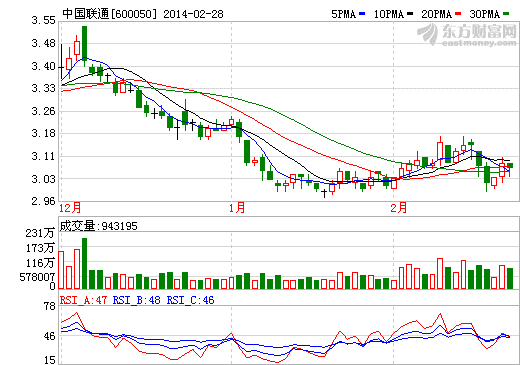Click the 3.33 price axis label
Screen dimensions: 520x365
[x=44, y=88]
